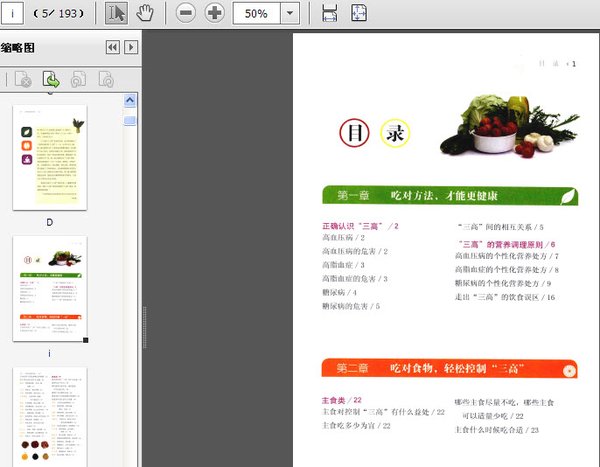Click the entry 高脂血症的危害 /3
This screenshot has width=600, height=467.
pyautogui.click(x=355, y=279)
